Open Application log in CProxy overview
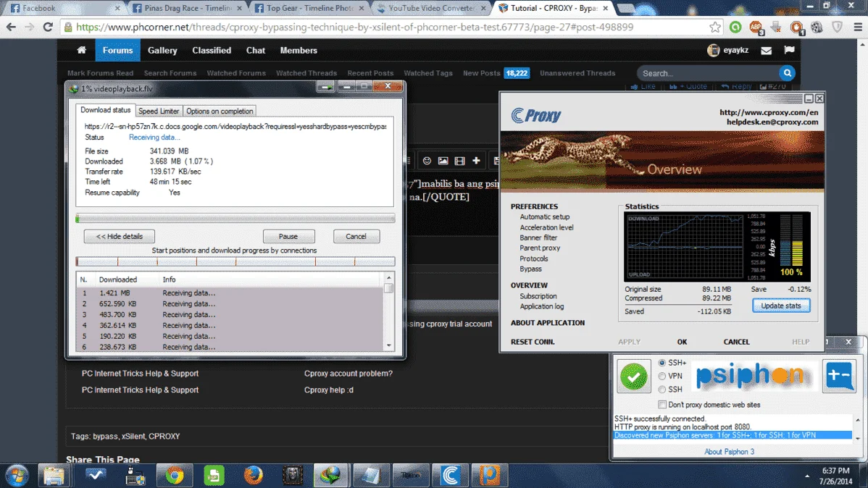Screen dimensions: 868x488 point(541,306)
